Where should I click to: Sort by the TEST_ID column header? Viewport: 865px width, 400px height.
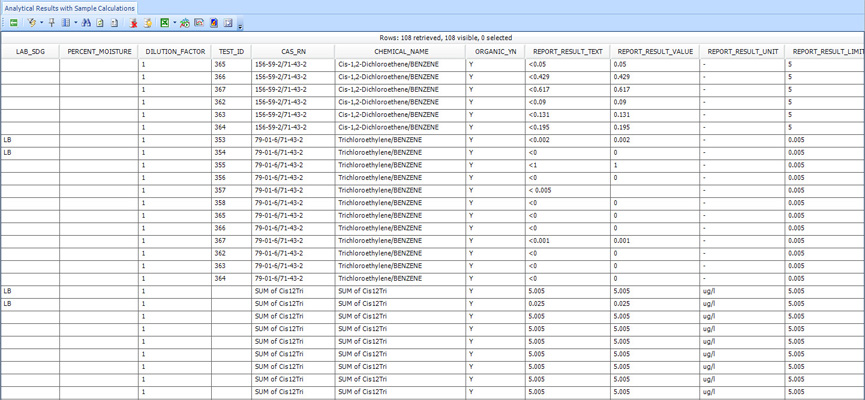231,51
